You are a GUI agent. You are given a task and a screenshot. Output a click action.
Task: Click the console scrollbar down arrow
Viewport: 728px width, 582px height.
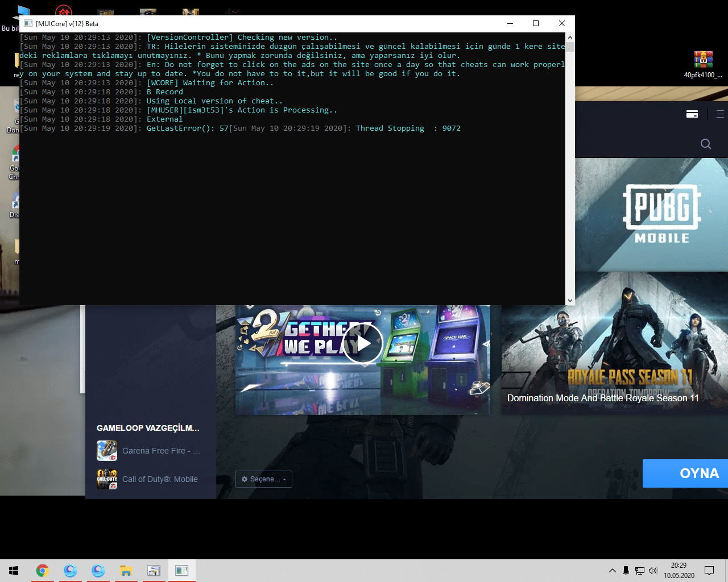click(570, 301)
